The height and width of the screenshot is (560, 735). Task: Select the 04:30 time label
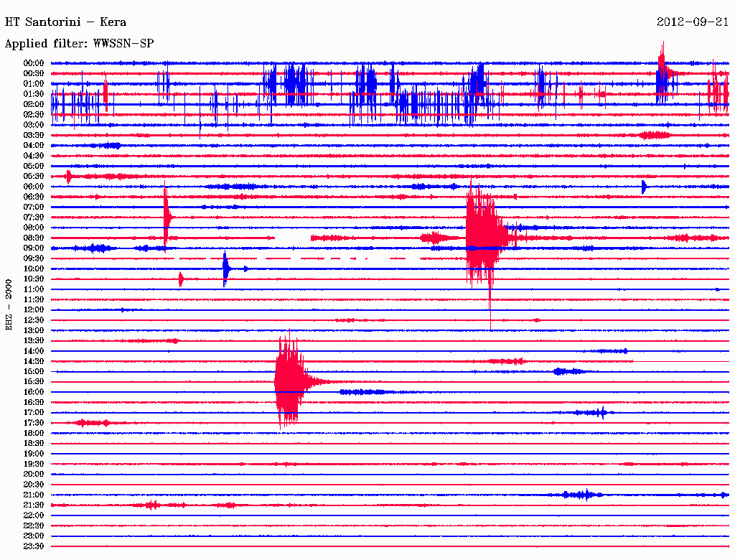coord(34,156)
